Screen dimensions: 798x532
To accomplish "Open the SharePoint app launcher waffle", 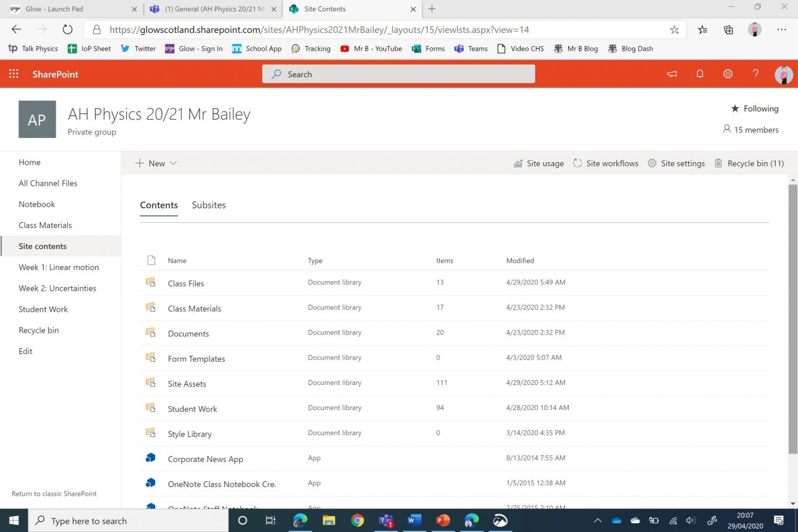I will (14, 74).
